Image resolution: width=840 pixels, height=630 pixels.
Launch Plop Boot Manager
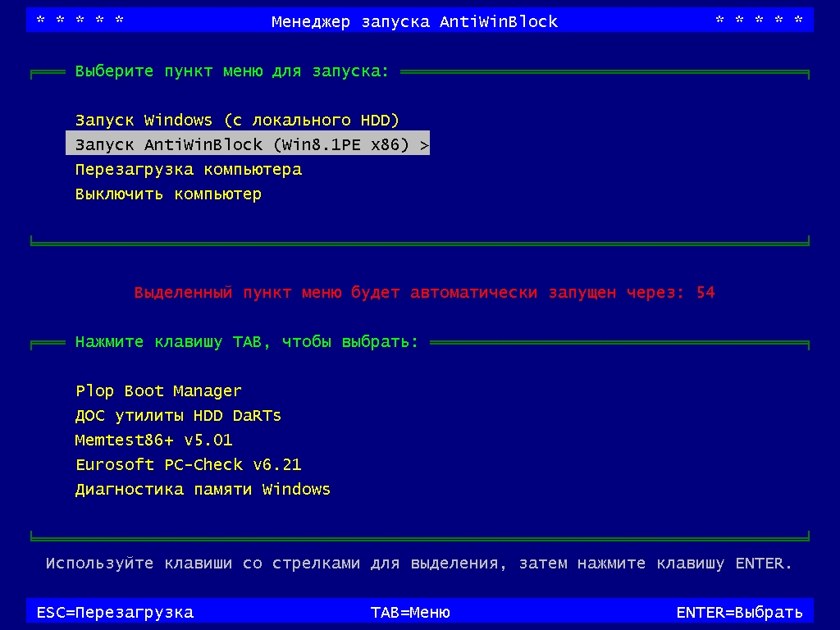(158, 391)
